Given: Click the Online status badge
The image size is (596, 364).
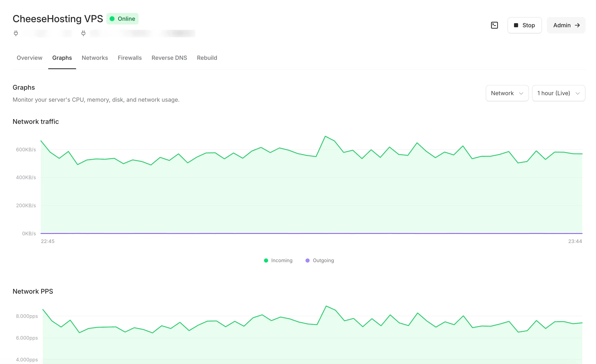Looking at the screenshot, I should tap(122, 19).
